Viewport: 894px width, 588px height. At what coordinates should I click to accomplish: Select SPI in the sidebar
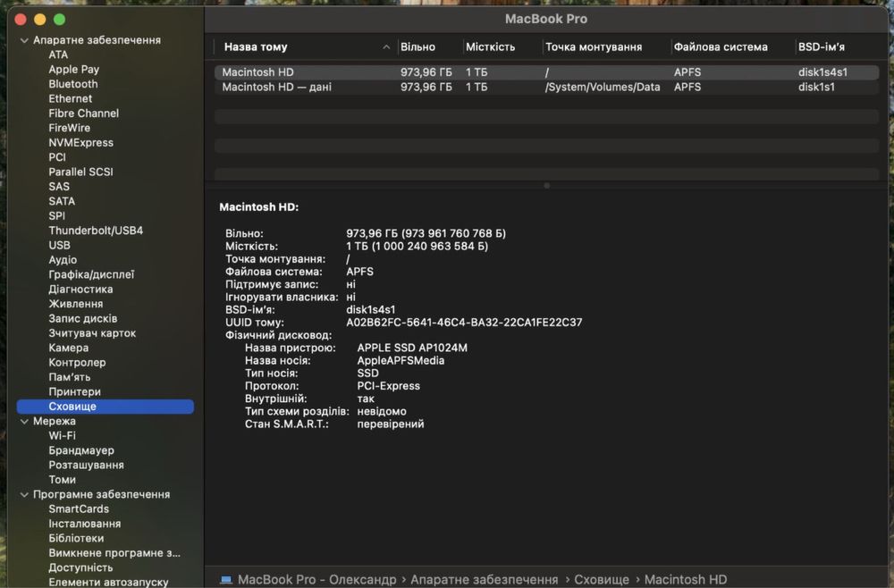point(56,216)
